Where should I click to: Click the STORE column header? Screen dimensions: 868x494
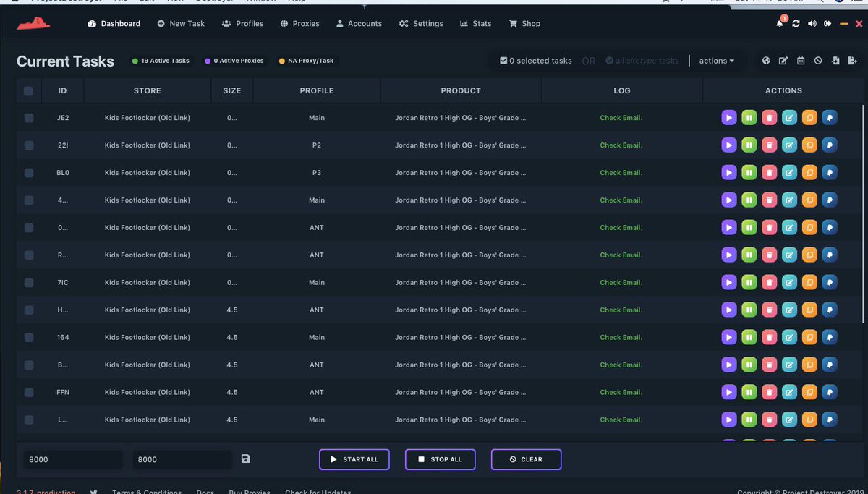148,91
